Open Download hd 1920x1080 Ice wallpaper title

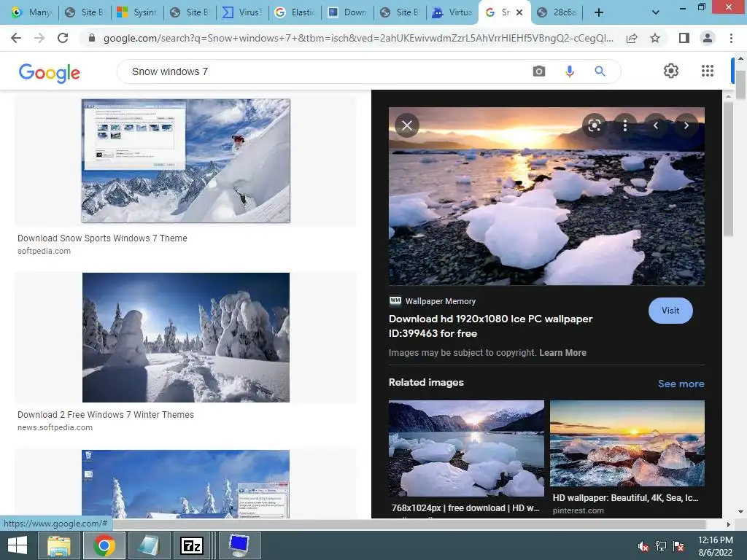click(490, 326)
